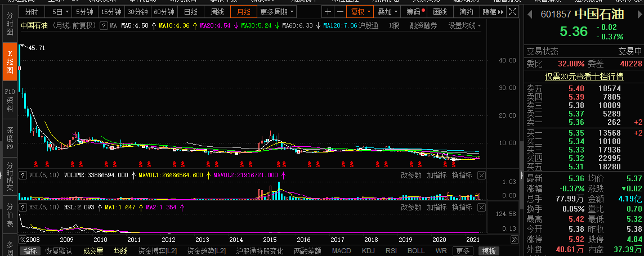Click 仅需20元查看十档行情 link

pos(584,76)
